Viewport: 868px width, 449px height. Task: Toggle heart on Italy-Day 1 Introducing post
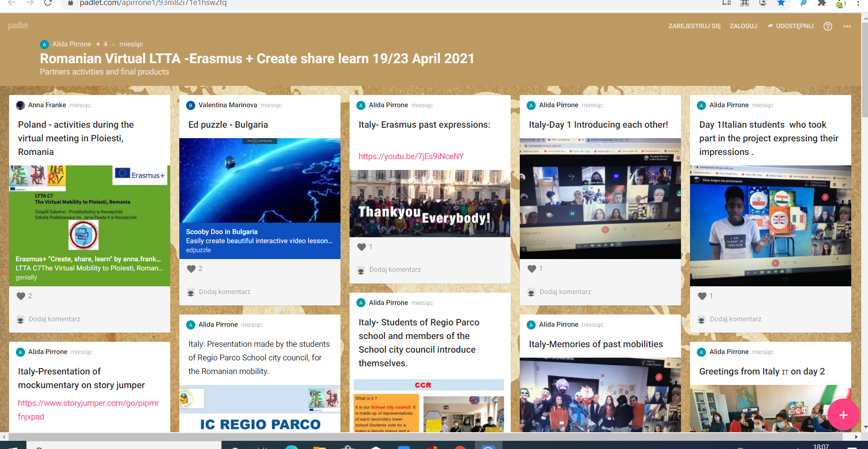(x=532, y=269)
